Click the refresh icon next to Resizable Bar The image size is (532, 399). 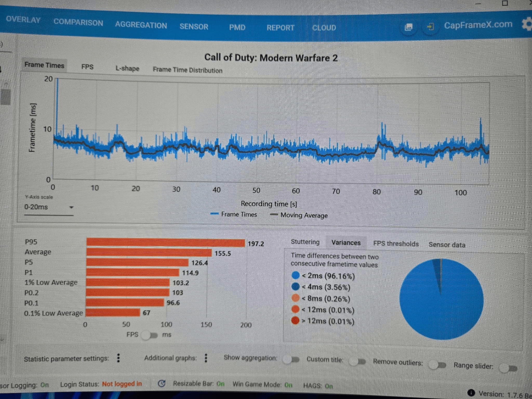pos(162,383)
